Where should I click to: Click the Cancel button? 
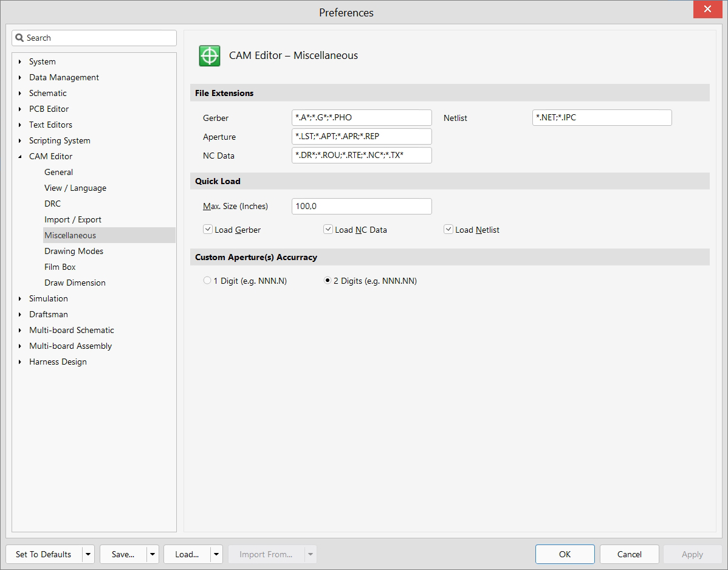629,554
